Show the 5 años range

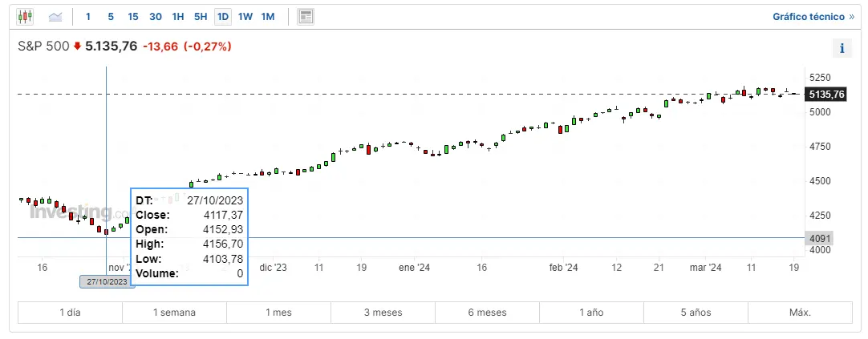(x=696, y=313)
